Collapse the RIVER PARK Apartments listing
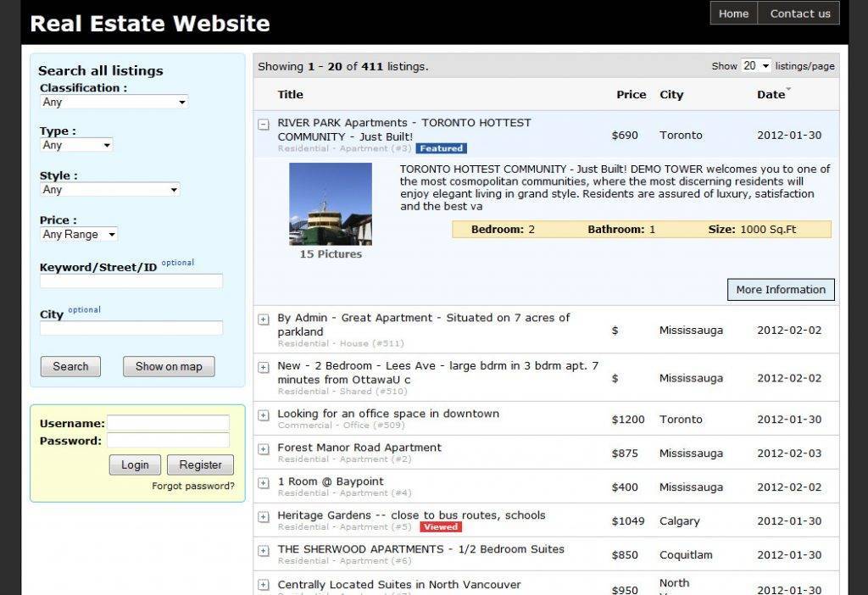Image resolution: width=868 pixels, height=595 pixels. (264, 125)
